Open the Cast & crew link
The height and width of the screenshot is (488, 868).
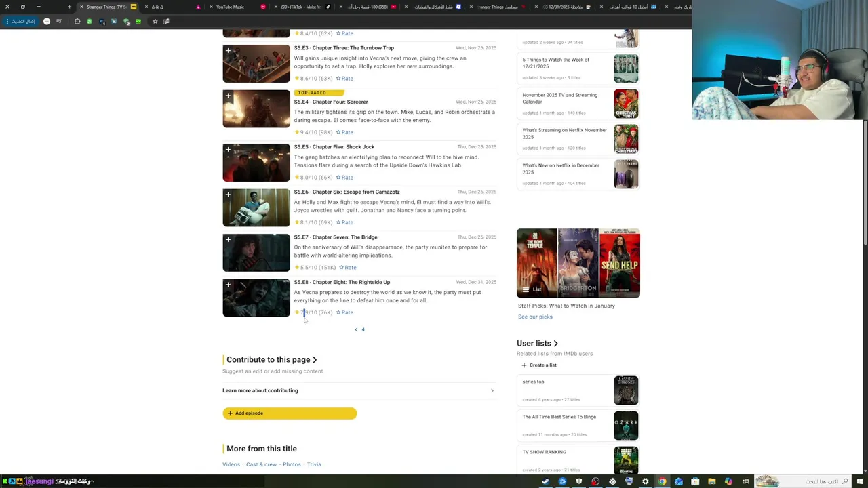(x=261, y=465)
